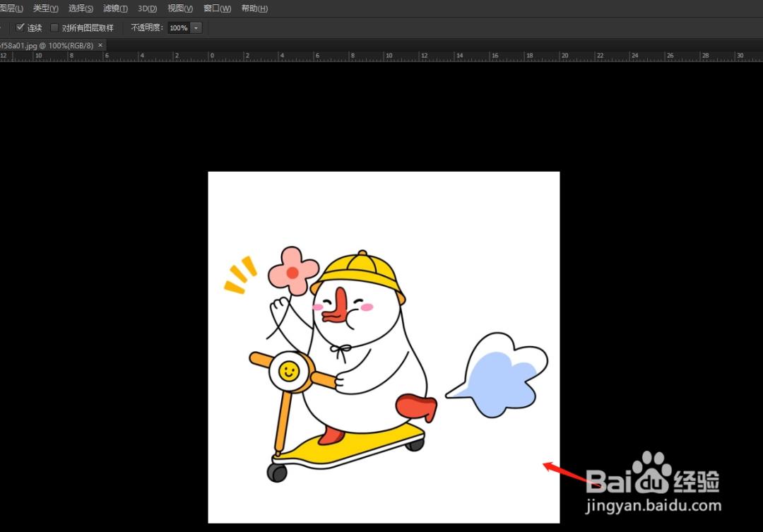Expand the 不透明度 dropdown arrow
Viewport: 763px width, 532px height.
click(x=196, y=28)
